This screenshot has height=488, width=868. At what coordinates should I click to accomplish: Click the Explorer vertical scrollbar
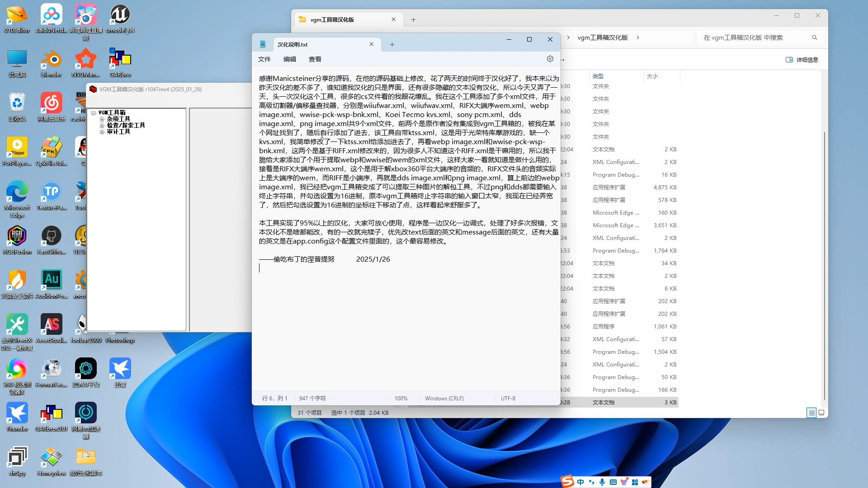pyautogui.click(x=825, y=265)
